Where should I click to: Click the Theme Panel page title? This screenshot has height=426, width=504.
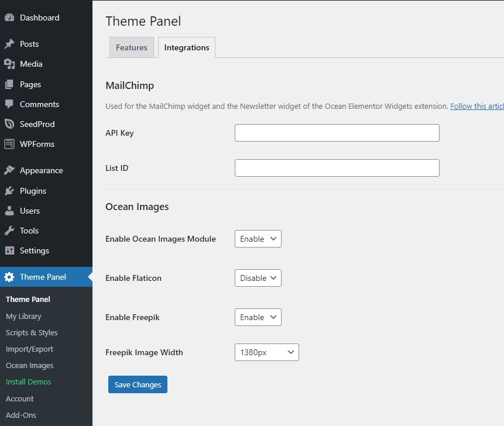[x=143, y=21]
